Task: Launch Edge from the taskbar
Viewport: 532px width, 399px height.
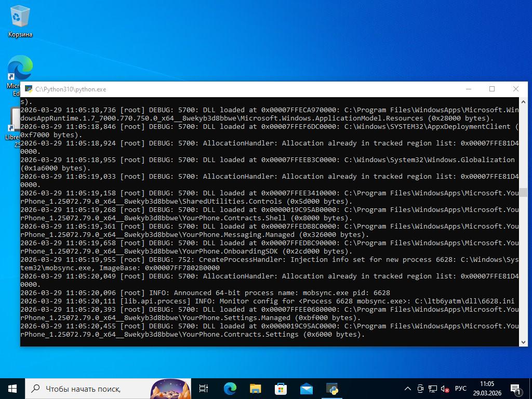Action: 230,389
